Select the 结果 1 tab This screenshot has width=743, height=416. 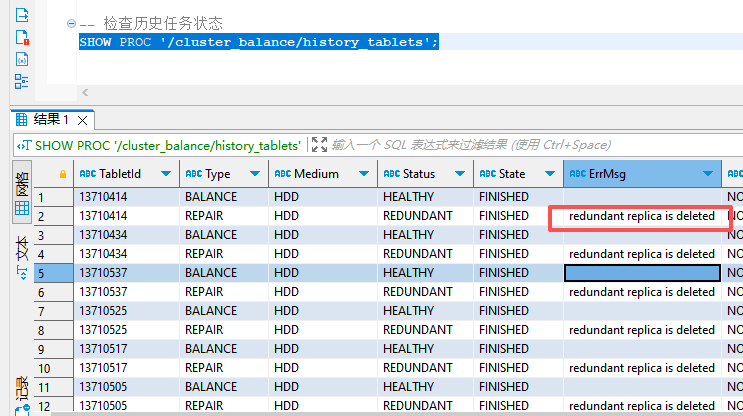pos(50,120)
